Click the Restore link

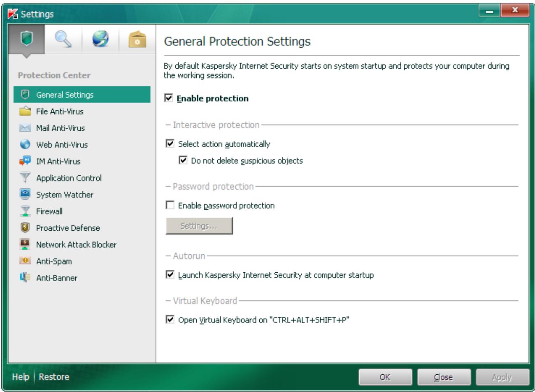pyautogui.click(x=54, y=377)
